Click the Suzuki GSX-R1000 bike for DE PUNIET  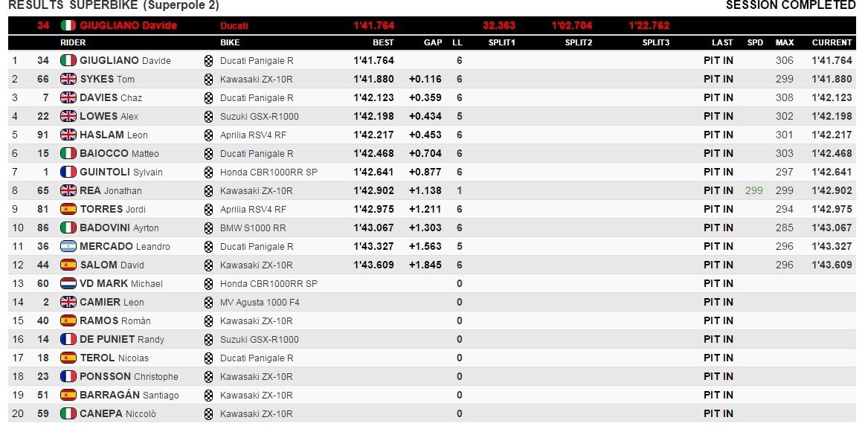click(259, 339)
